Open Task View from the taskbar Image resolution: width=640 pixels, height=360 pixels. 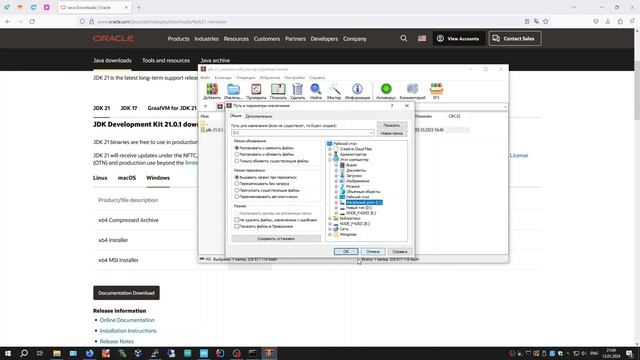click(40, 353)
